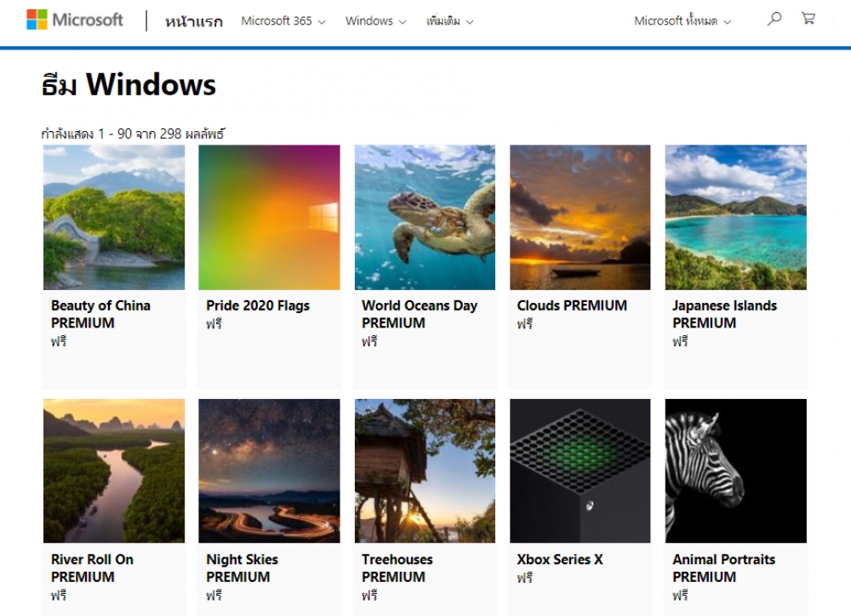Click the Japanese Islands PREMIUM title
The image size is (851, 616).
pos(724,314)
